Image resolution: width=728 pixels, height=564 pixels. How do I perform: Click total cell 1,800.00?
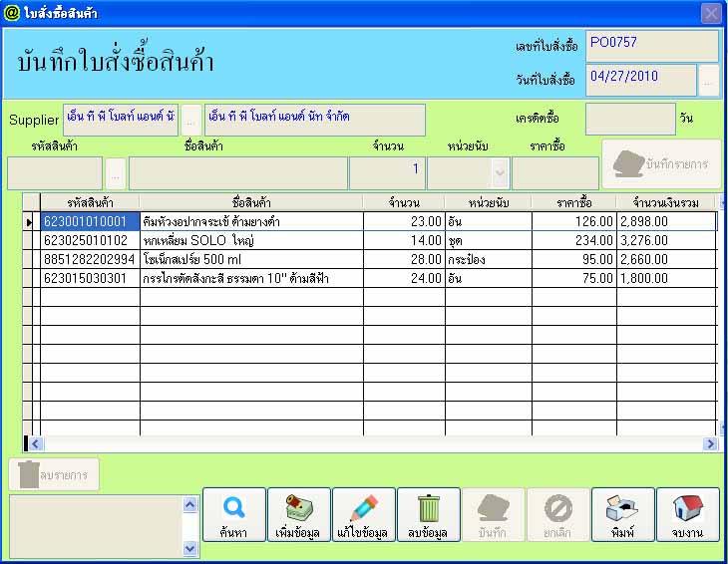click(x=667, y=279)
